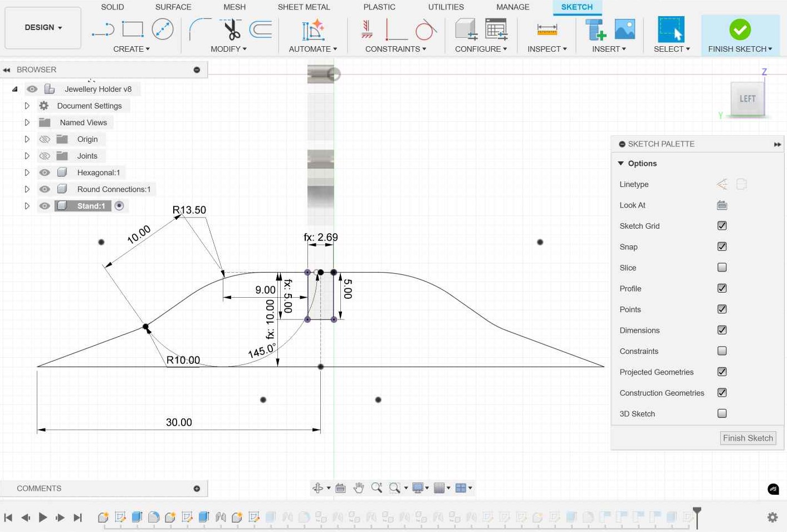Expand the COMMENTS panel
Viewport: 787px width, 532px height.
point(197,489)
